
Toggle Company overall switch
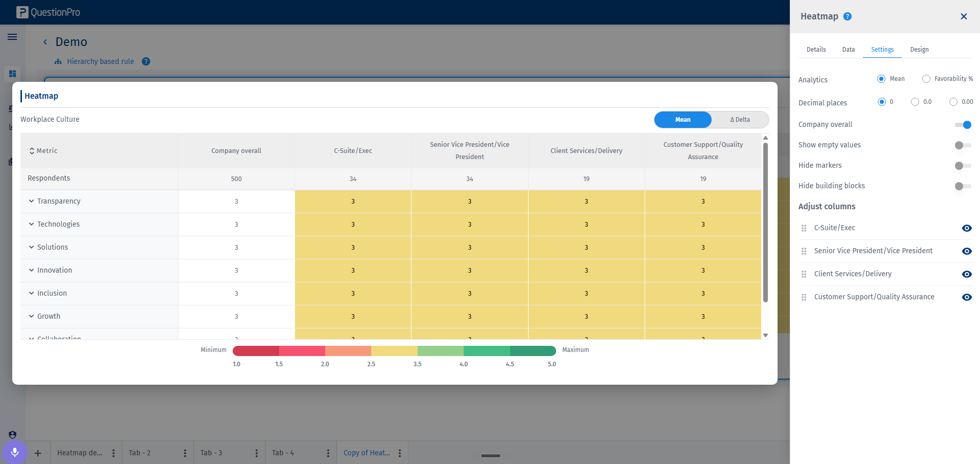coord(963,125)
